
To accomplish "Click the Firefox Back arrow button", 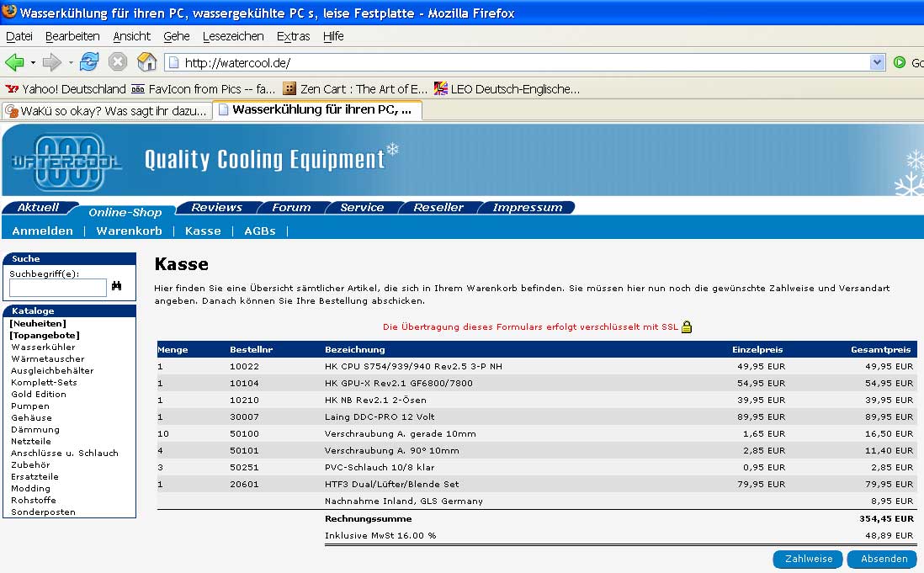I will (x=15, y=61).
